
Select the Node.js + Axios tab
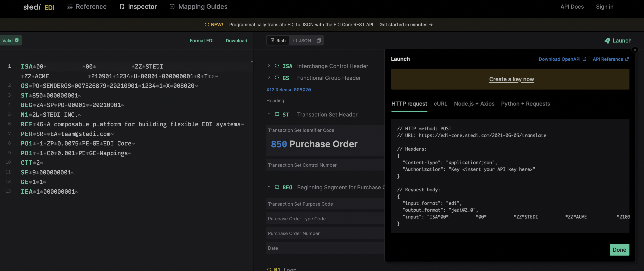coord(474,104)
